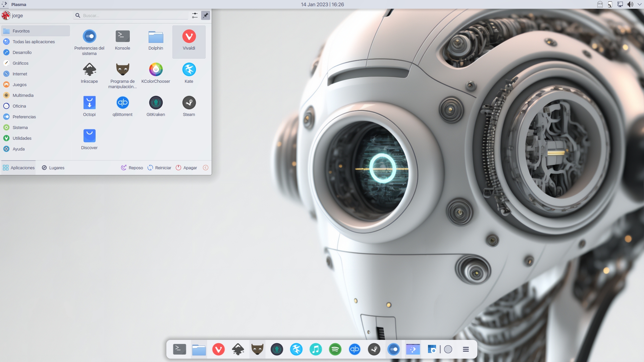Click the speaker icon to adjust volume
The image size is (644, 362).
tap(631, 4)
